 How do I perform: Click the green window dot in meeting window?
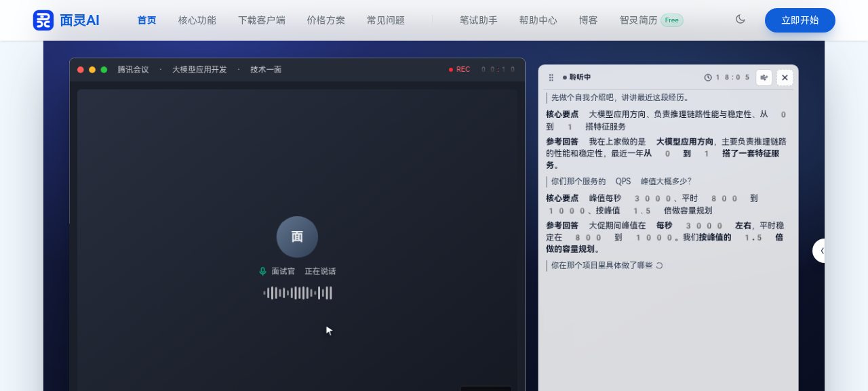[104, 70]
